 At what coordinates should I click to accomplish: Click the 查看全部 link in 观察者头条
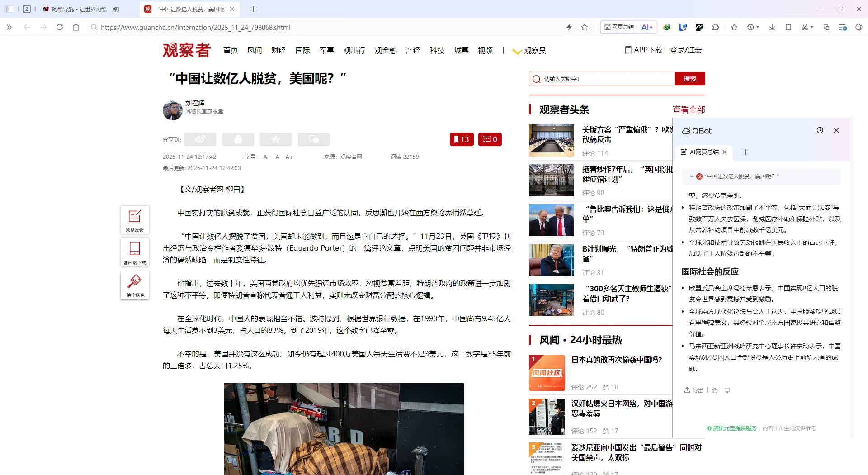[689, 109]
